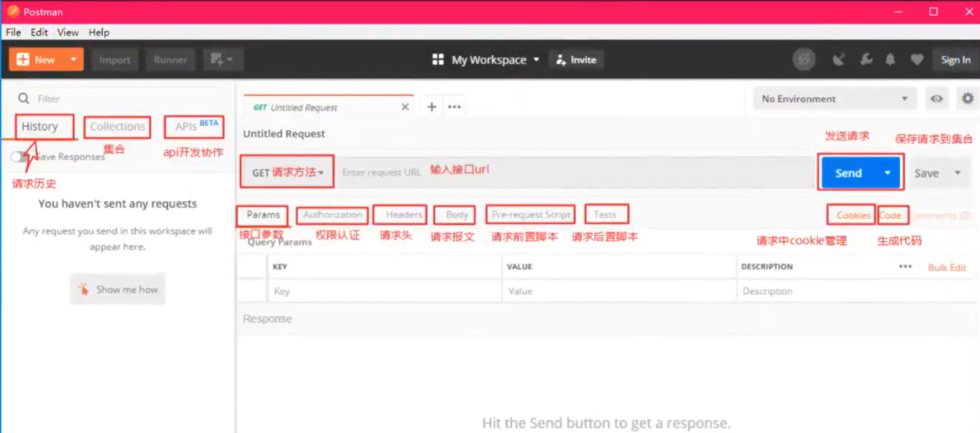Click the Key cell in params table
Viewport: 980px width, 433px height.
[384, 291]
